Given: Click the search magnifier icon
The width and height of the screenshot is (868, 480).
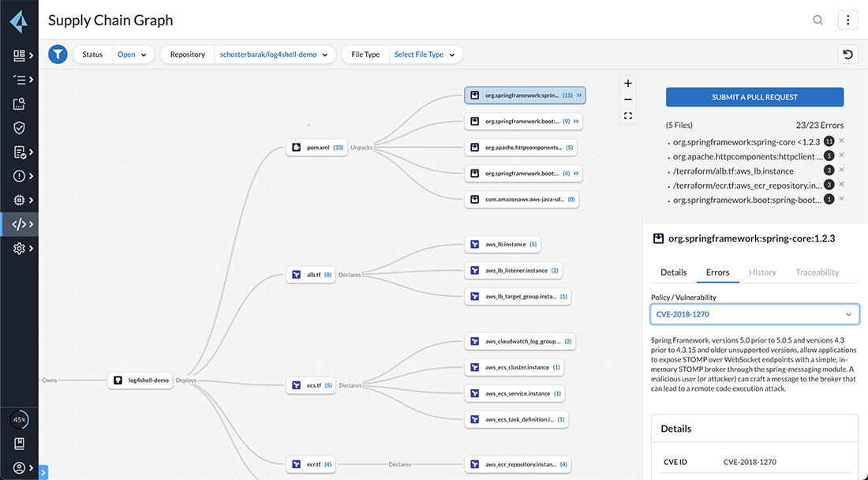Looking at the screenshot, I should [818, 21].
